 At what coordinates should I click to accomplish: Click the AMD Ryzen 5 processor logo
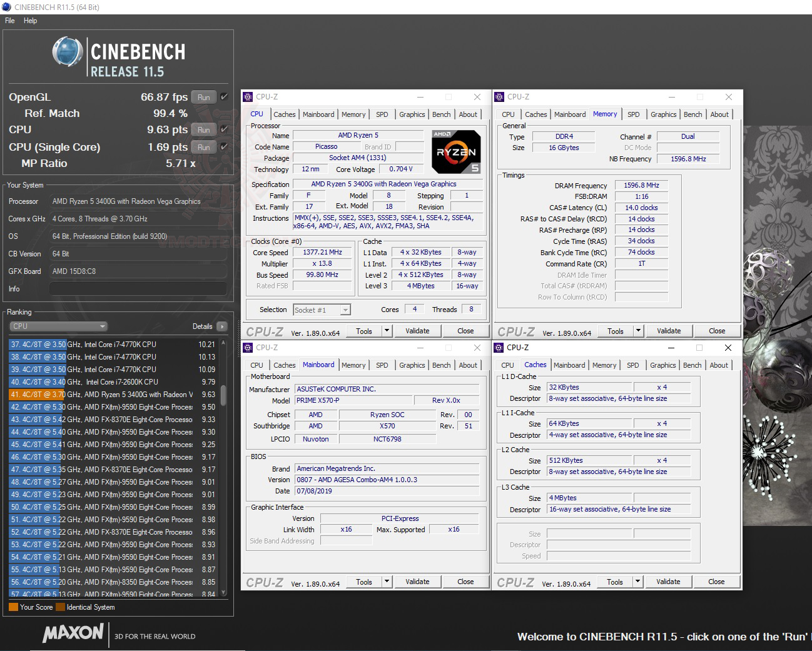click(x=456, y=151)
